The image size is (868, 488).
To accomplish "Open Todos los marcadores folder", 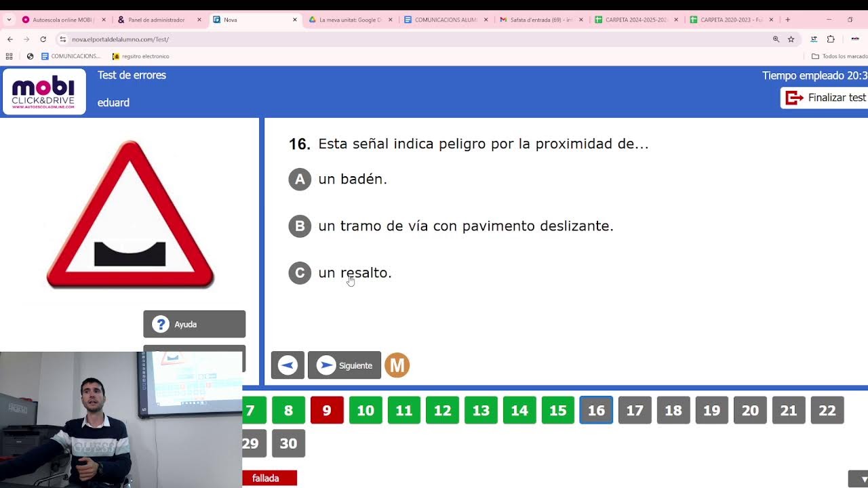I will click(x=840, y=56).
